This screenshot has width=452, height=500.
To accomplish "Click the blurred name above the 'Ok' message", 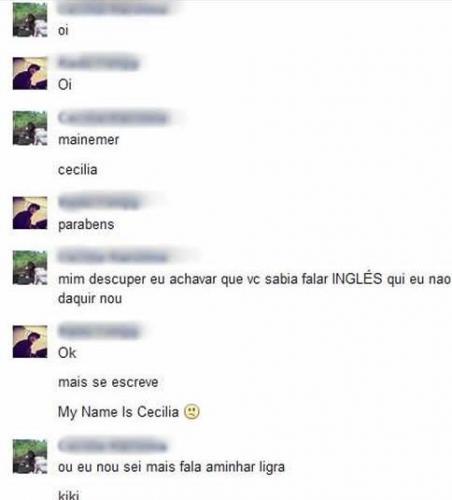I will point(98,332).
